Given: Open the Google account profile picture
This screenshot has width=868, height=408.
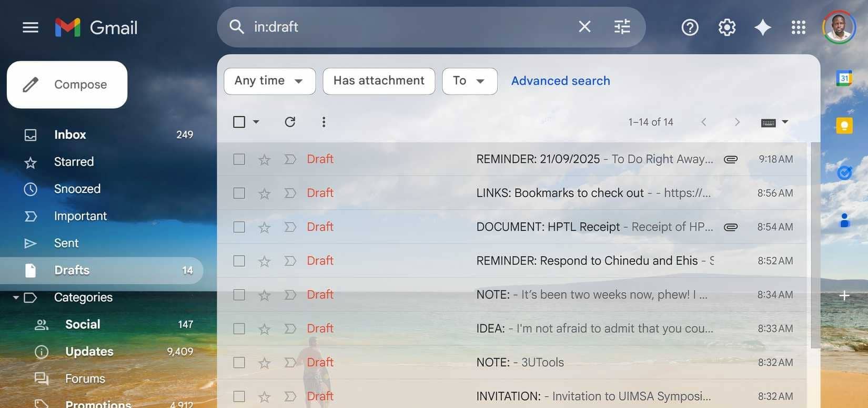Looking at the screenshot, I should click(x=839, y=27).
